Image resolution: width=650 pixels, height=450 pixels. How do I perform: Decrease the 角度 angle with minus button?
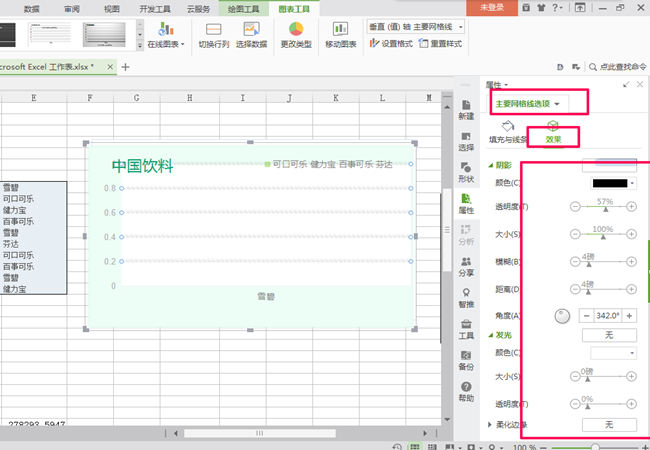pos(586,316)
